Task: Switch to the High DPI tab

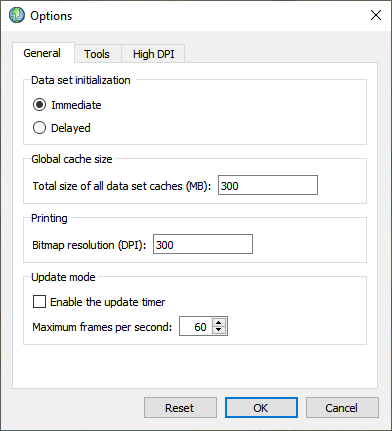Action: click(x=153, y=54)
